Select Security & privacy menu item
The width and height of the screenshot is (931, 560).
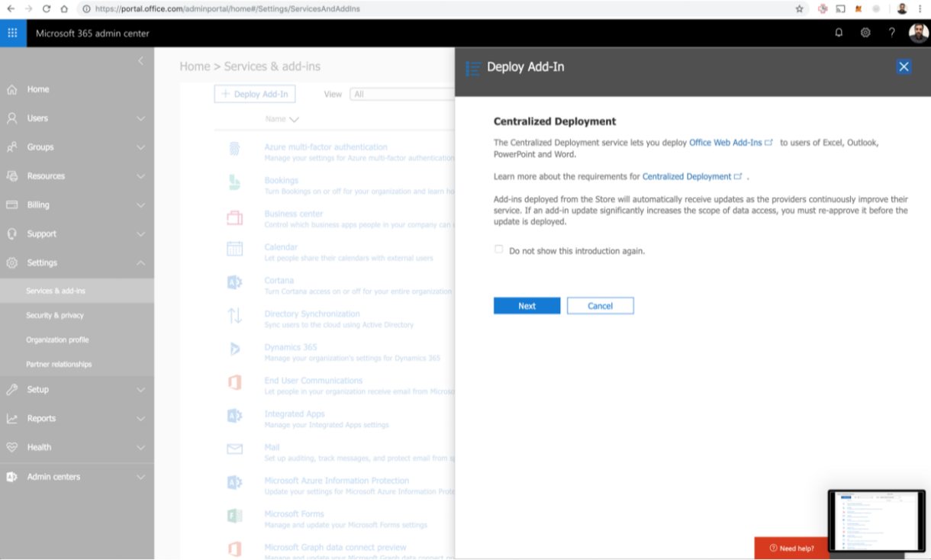pyautogui.click(x=77, y=315)
